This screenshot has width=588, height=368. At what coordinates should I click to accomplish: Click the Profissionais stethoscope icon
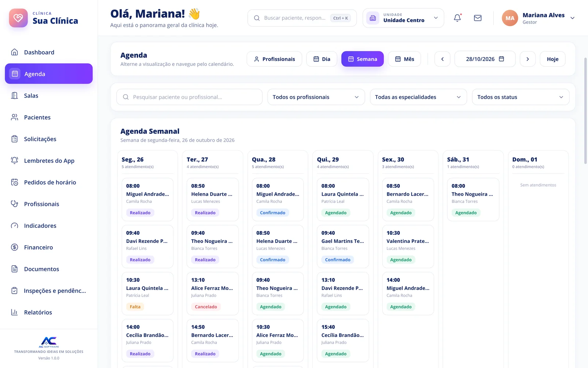tap(15, 204)
